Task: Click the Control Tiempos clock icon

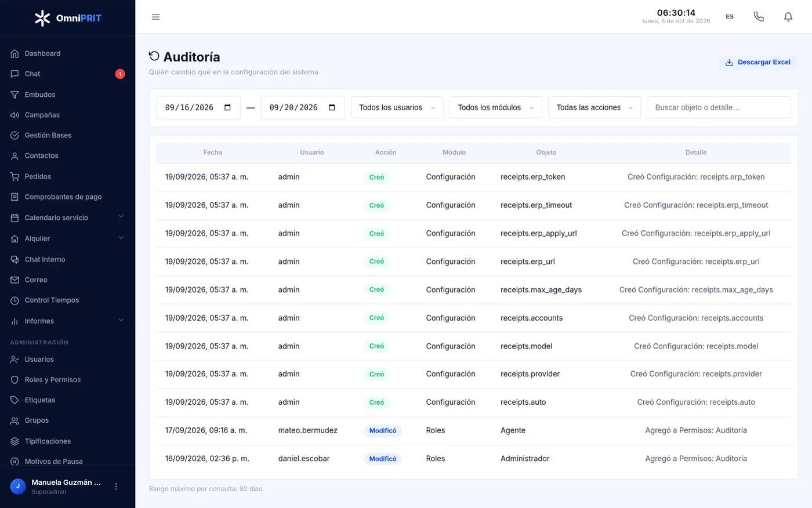Action: pyautogui.click(x=15, y=300)
